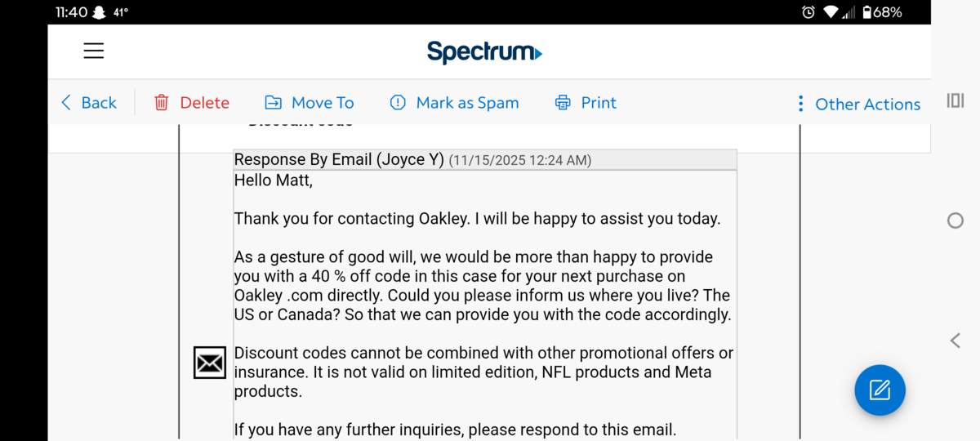Open Other Actions three-dot menu
Viewport: 980px width, 441px height.
pyautogui.click(x=800, y=104)
